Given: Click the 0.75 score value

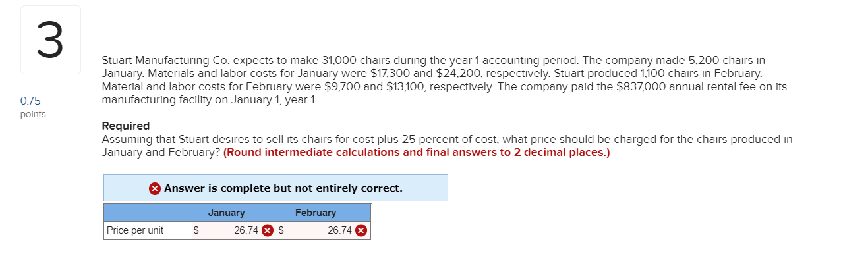Looking at the screenshot, I should point(30,101).
